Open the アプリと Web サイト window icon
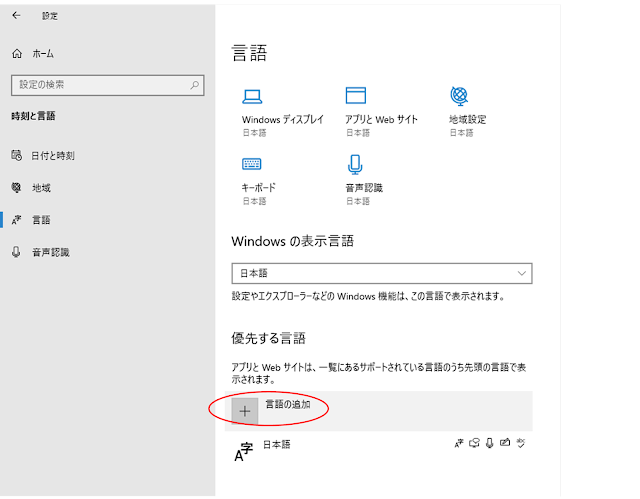The image size is (640, 499). tap(356, 95)
